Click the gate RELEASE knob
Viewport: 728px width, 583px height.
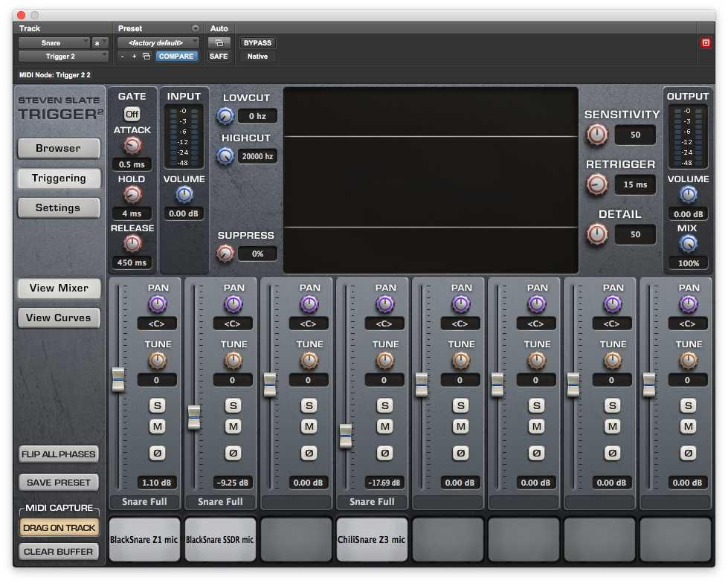click(x=132, y=244)
